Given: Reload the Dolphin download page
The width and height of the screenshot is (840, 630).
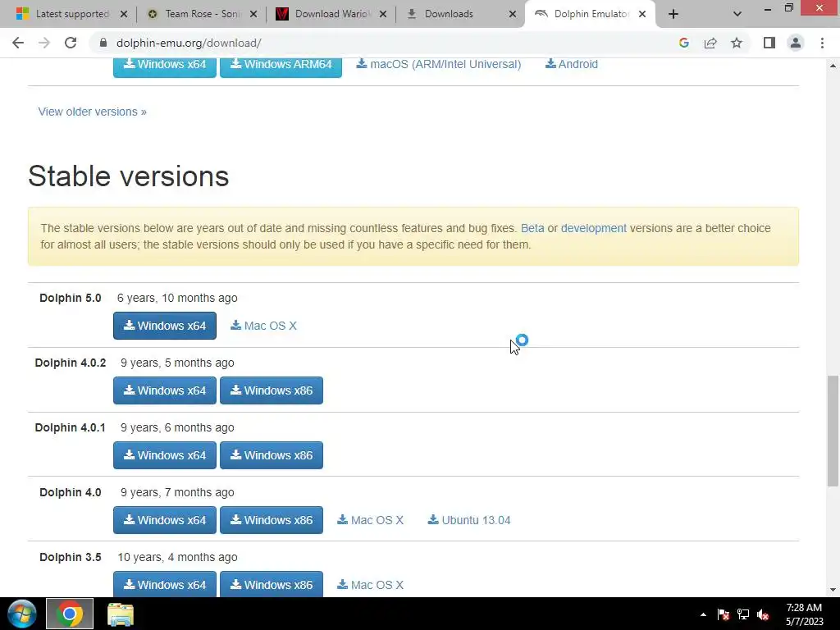Looking at the screenshot, I should click(71, 43).
